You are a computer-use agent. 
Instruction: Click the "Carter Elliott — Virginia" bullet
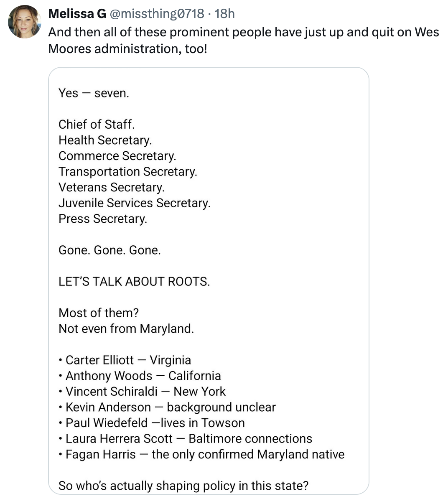[x=128, y=360]
